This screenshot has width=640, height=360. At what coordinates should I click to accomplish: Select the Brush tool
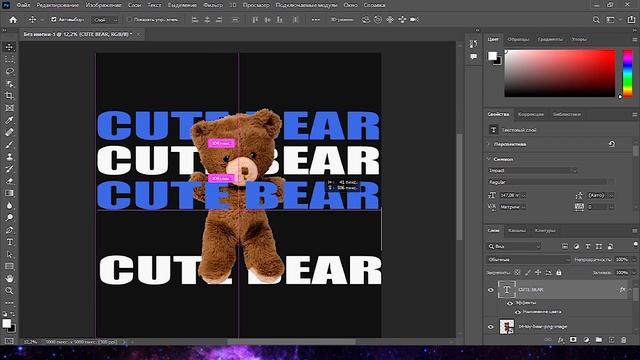[x=9, y=144]
